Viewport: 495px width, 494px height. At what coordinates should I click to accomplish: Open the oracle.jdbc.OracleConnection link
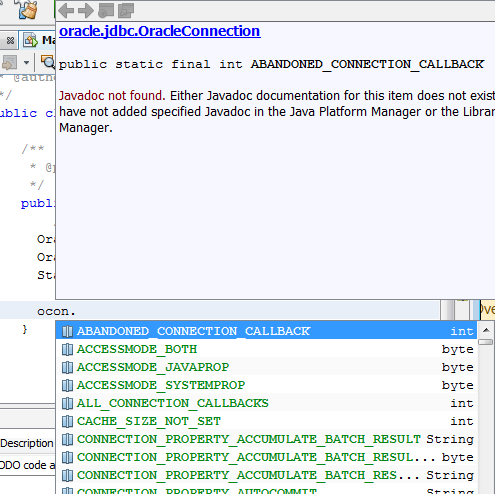160,31
